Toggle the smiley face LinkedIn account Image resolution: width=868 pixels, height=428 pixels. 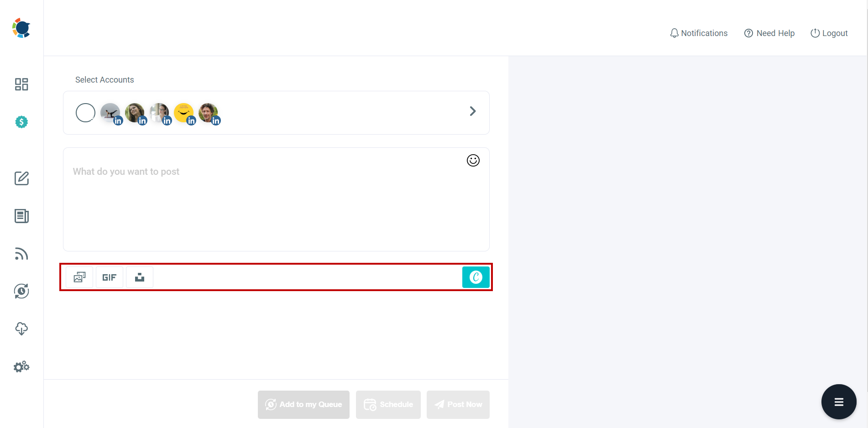point(184,112)
